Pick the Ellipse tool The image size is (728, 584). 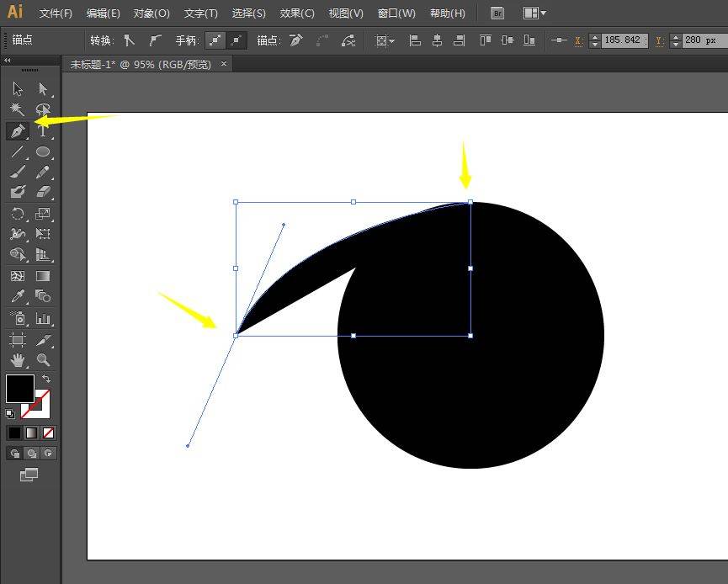(43, 152)
